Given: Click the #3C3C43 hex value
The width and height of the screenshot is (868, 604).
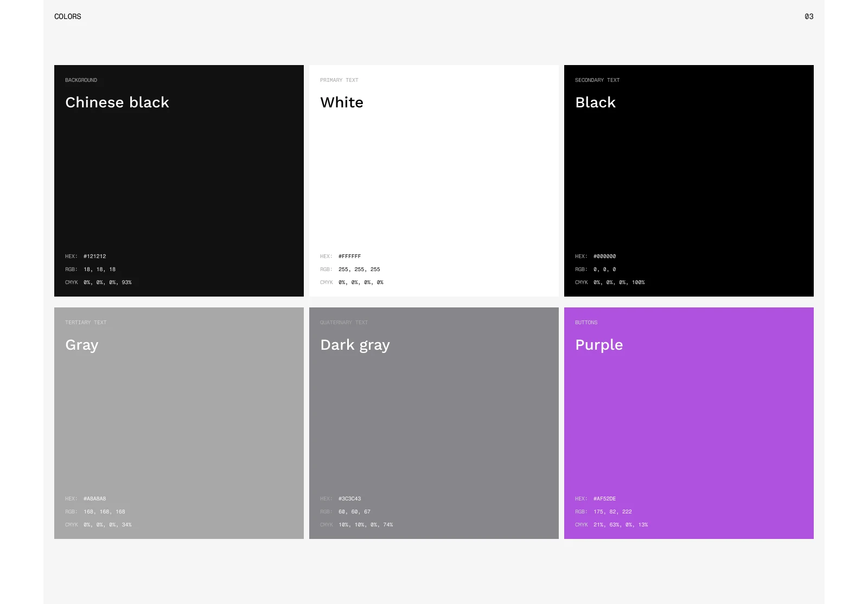Looking at the screenshot, I should point(349,499).
